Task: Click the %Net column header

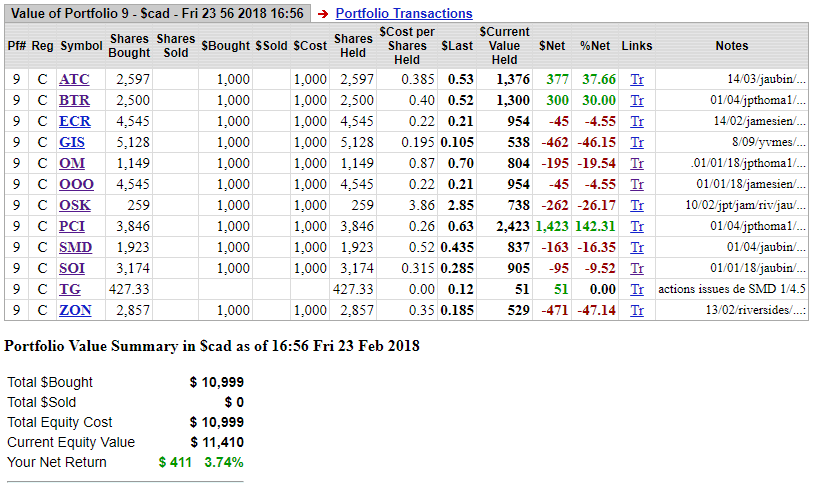Action: (x=594, y=46)
